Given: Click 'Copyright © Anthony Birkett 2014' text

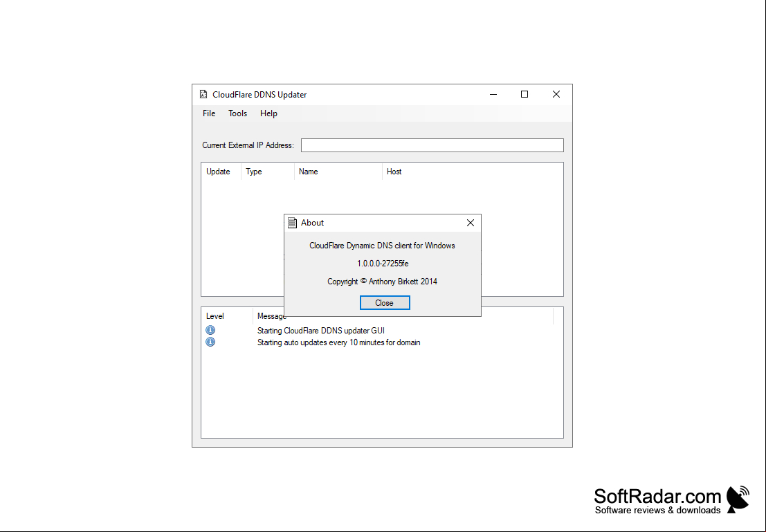Looking at the screenshot, I should pos(383,282).
